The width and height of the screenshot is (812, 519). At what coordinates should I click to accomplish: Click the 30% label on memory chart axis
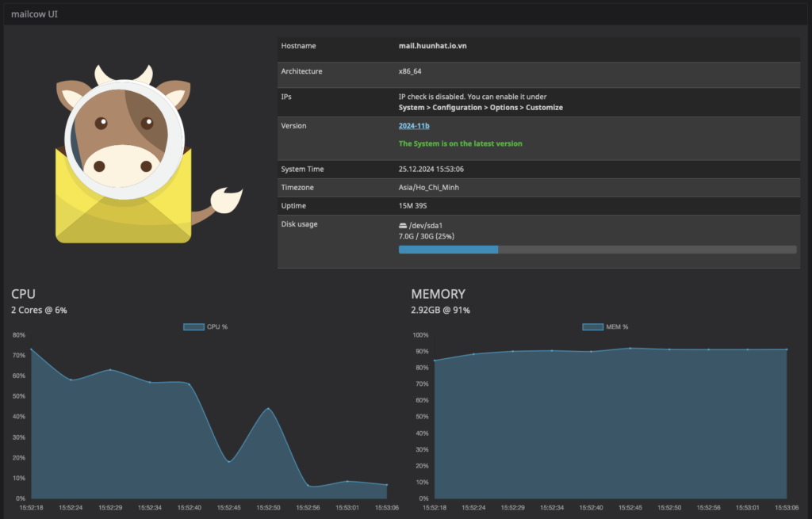click(422, 449)
